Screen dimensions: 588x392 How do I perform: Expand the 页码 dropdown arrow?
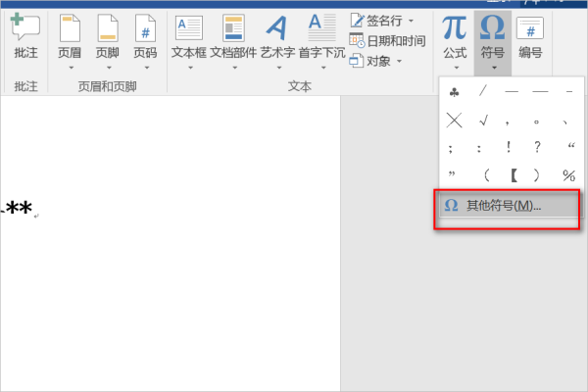(147, 68)
